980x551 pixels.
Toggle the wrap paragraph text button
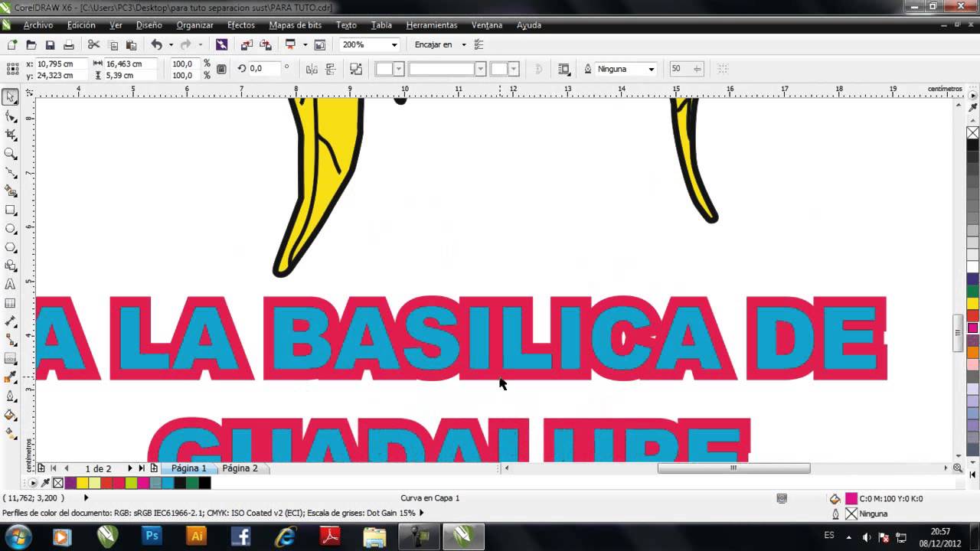[x=564, y=69]
